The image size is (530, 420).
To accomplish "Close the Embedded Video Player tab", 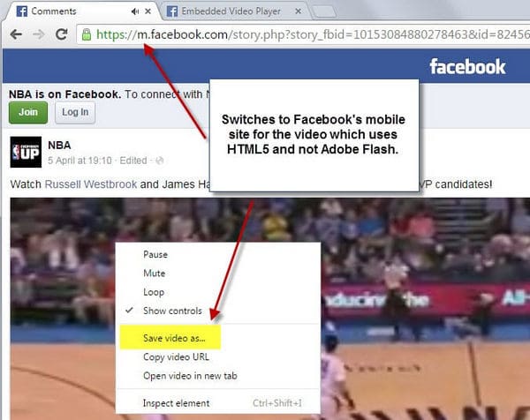I will click(x=299, y=11).
